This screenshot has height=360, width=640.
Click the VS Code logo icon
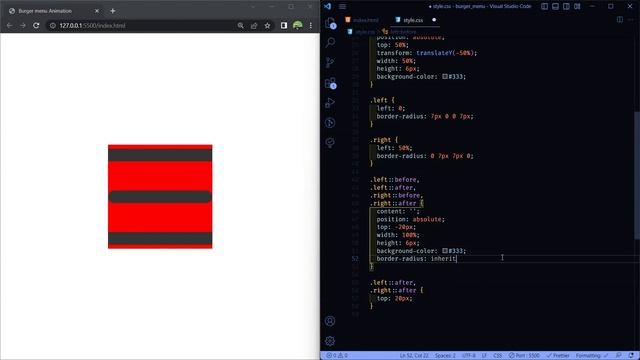[327, 6]
